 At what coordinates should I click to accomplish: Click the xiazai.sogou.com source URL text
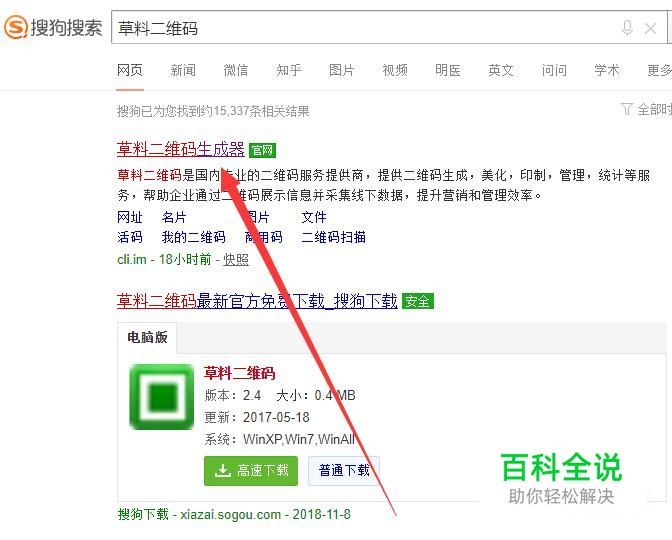pos(231,514)
